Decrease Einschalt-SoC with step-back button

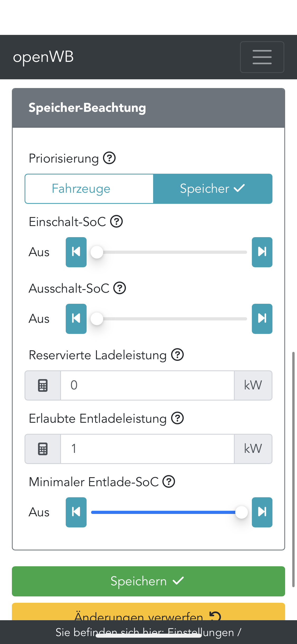pos(76,252)
